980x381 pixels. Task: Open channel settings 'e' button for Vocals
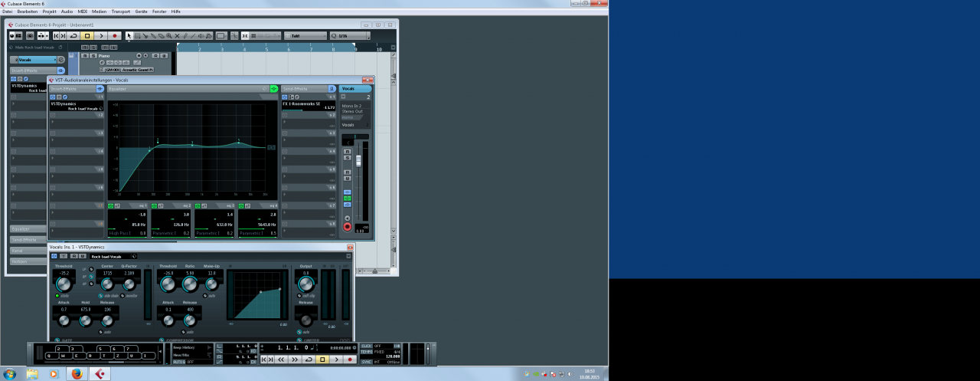tap(61, 59)
